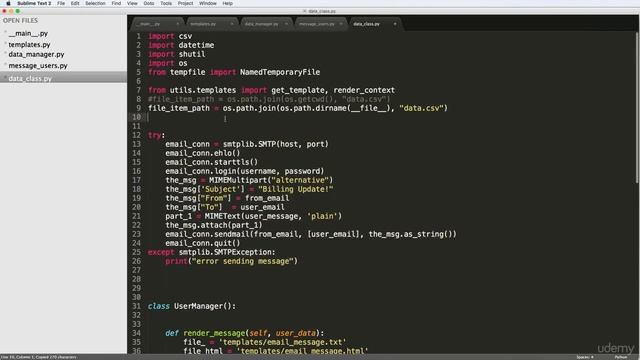Open the Tools menu

(x=166, y=3)
